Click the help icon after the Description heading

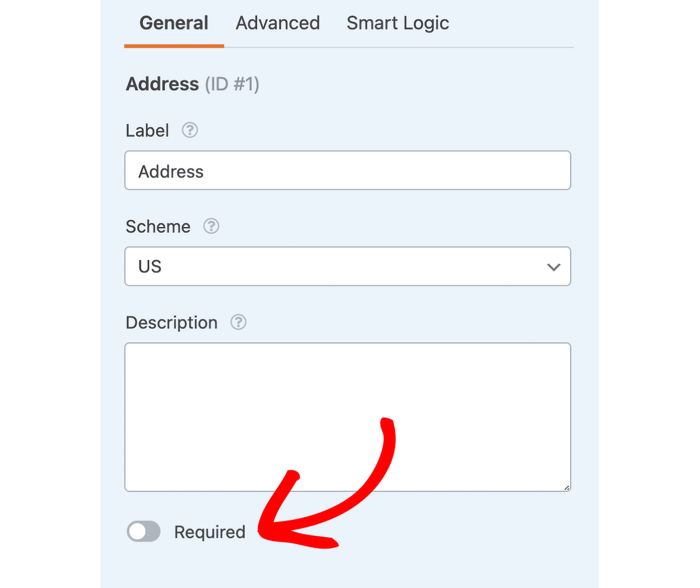238,323
